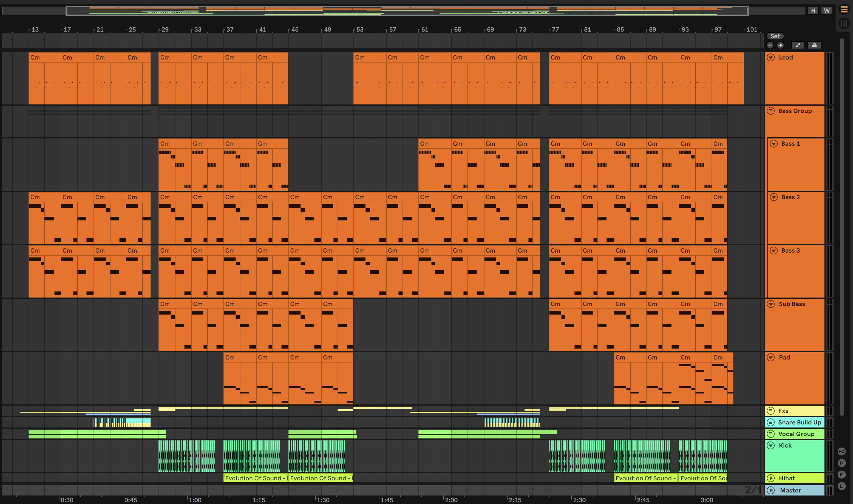Unfold the Snare Build Up group
The width and height of the screenshot is (853, 504).
pos(771,422)
